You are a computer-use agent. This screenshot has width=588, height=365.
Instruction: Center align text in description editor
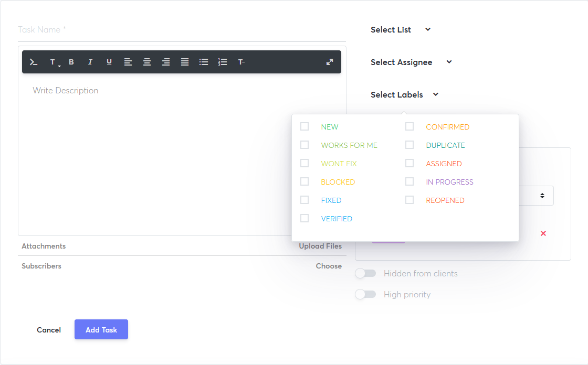(x=147, y=62)
